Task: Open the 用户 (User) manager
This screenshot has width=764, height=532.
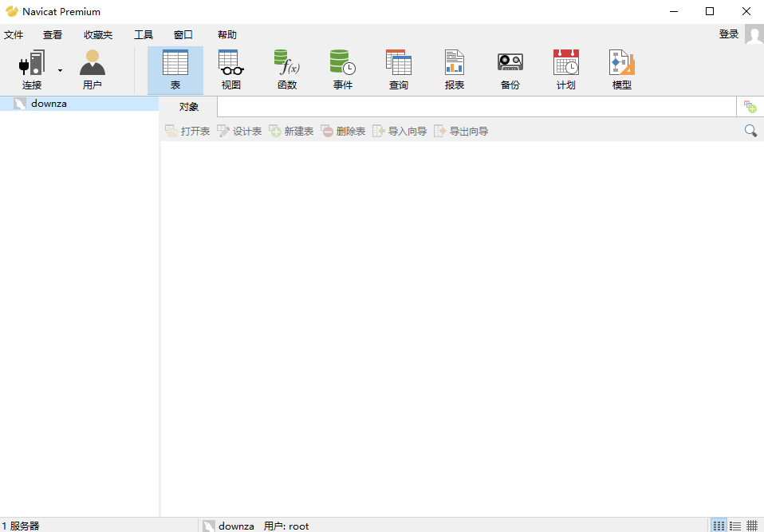Action: [x=93, y=70]
